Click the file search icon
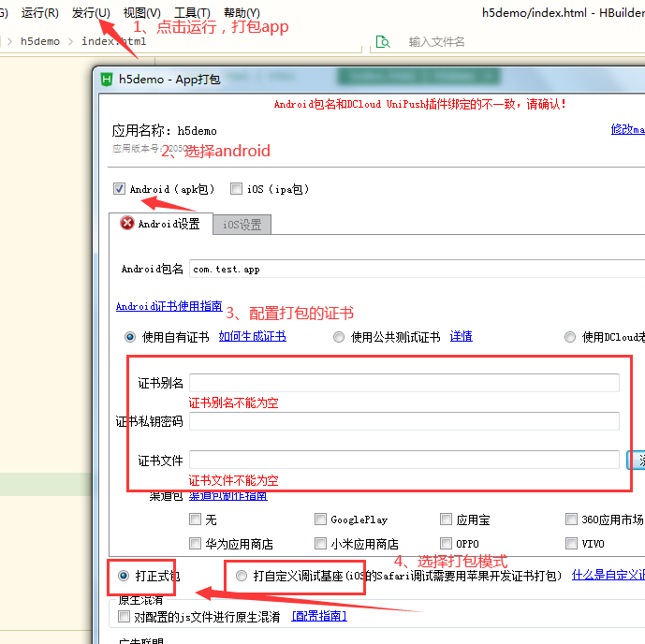Image resolution: width=645 pixels, height=644 pixels. click(383, 42)
